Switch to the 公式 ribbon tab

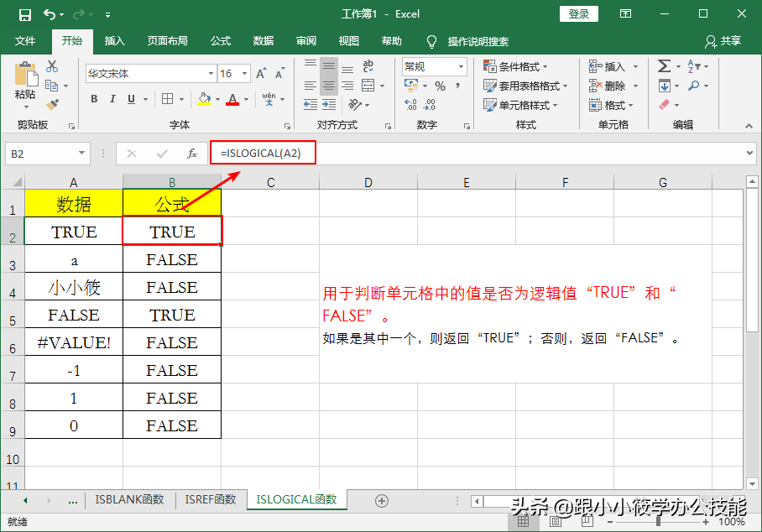point(221,41)
